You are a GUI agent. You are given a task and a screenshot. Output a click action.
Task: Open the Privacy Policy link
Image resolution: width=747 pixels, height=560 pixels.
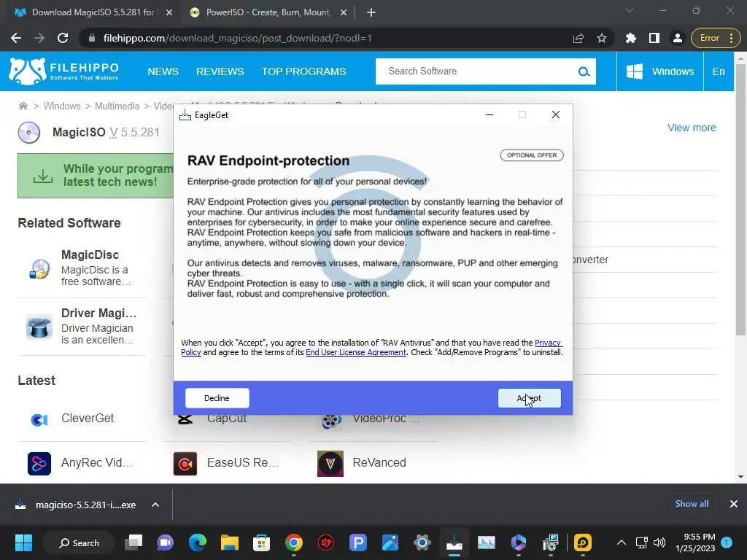click(549, 343)
